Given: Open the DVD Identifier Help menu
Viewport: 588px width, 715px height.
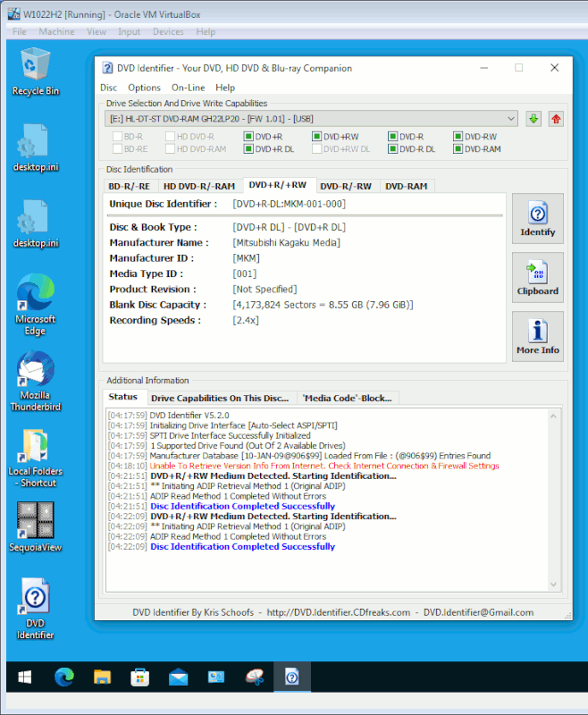Looking at the screenshot, I should tap(225, 88).
